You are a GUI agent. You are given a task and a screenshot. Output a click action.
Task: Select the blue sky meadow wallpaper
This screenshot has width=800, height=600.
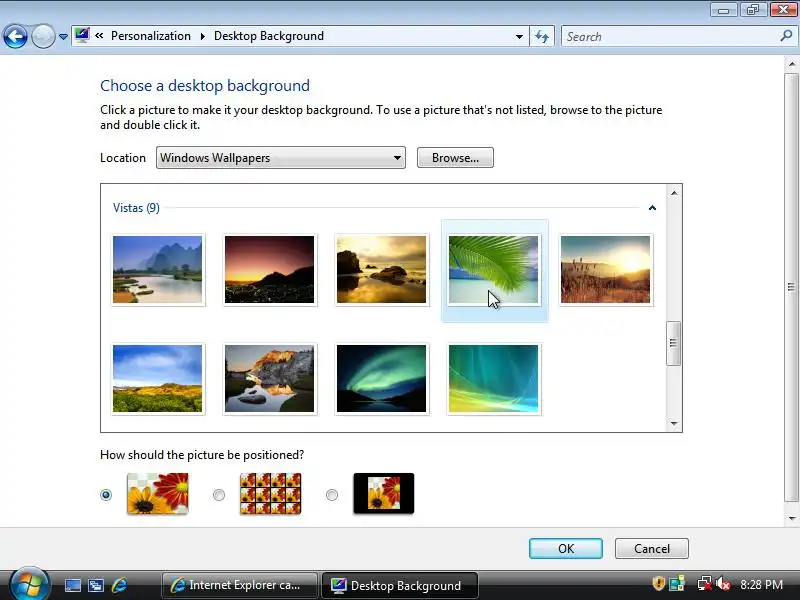158,379
